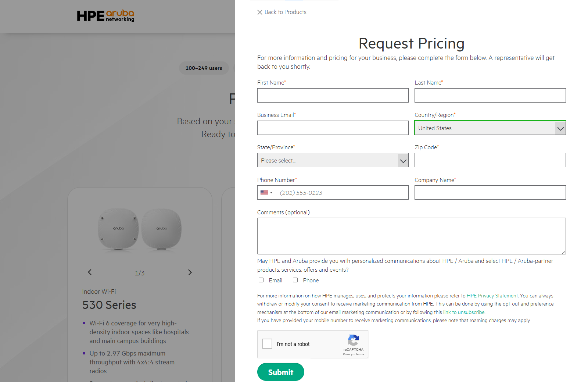Click the resize handle of the Comments box
Viewport: 588px width, 382px height.
point(564,251)
